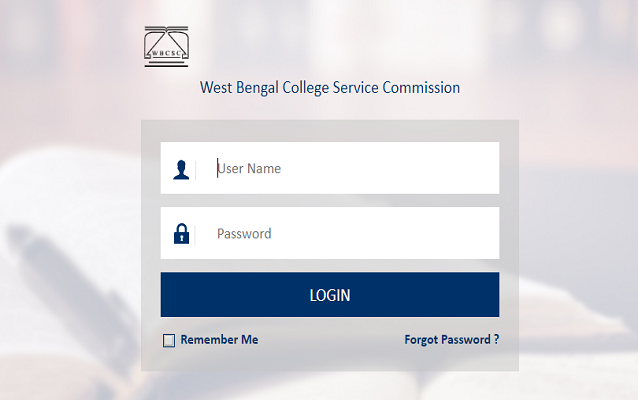This screenshot has width=638, height=400.
Task: Click the question mark after Forgot Password
Action: coord(496,340)
